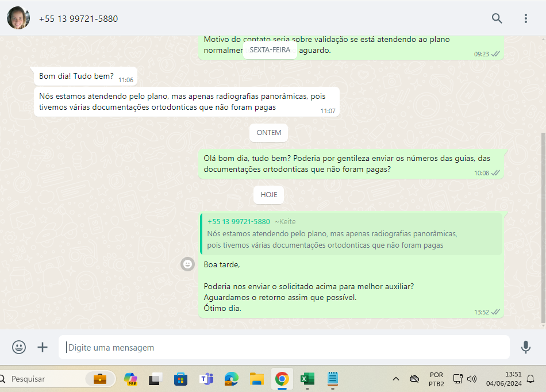The width and height of the screenshot is (546, 392).
Task: Click the ONTEM date separator
Action: point(269,133)
